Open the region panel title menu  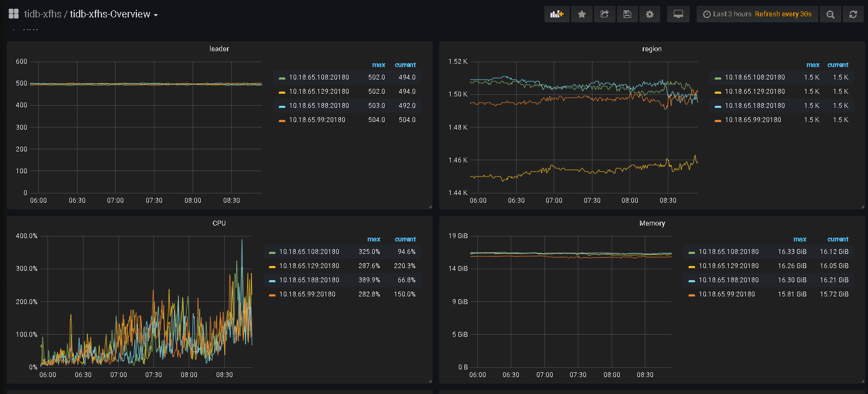pyautogui.click(x=651, y=49)
